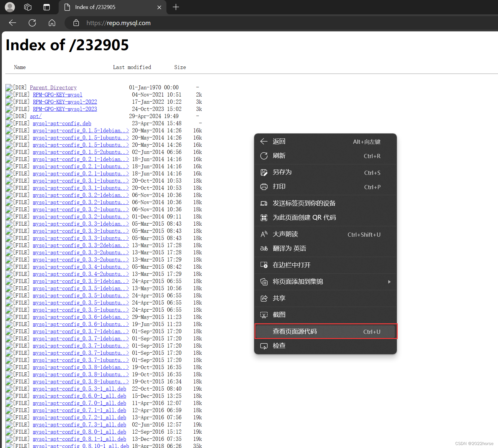Viewport: 498px width, 448px height.
Task: Open mysql-apt-config_0.7.2-1_all.deb link
Action: [x=79, y=418]
